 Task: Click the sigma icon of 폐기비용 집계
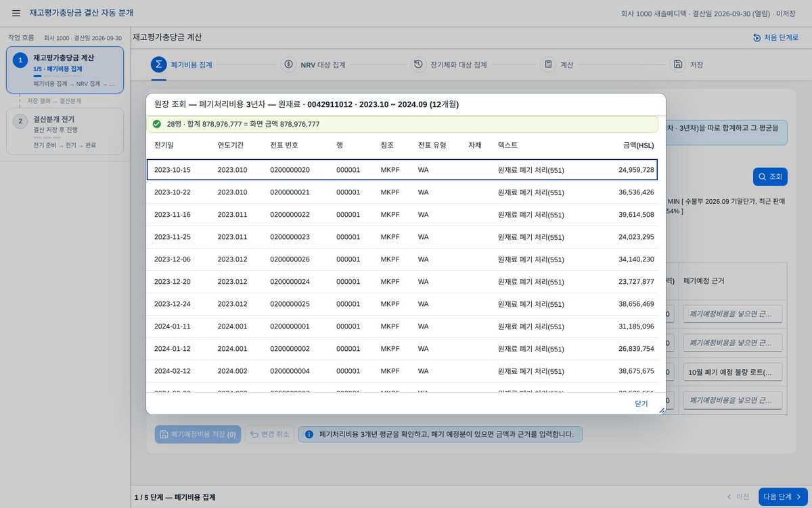pos(159,64)
